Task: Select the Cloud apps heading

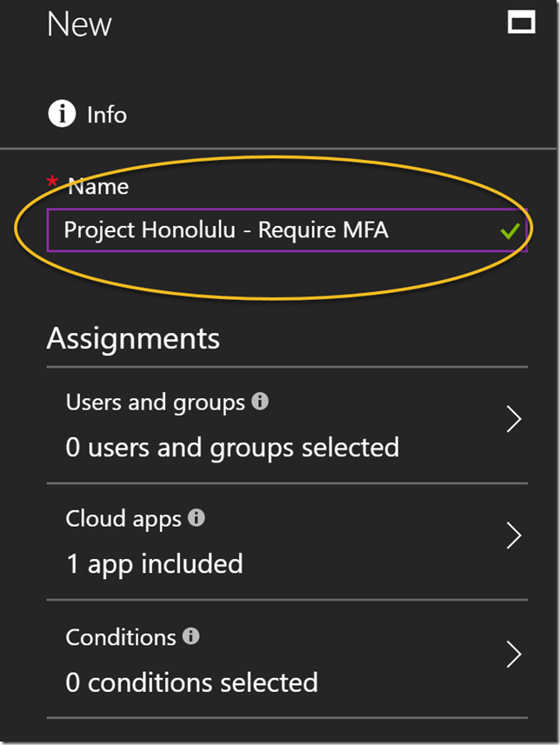Action: click(x=123, y=519)
